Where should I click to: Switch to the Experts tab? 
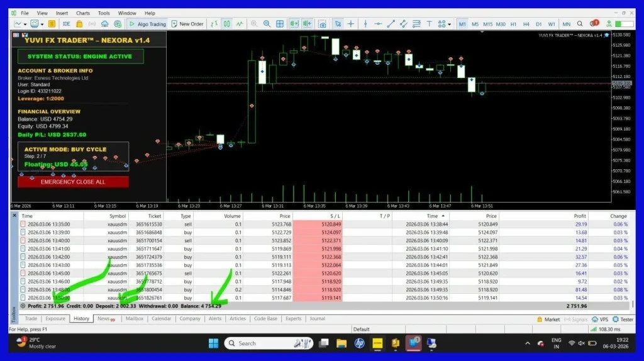click(x=293, y=319)
